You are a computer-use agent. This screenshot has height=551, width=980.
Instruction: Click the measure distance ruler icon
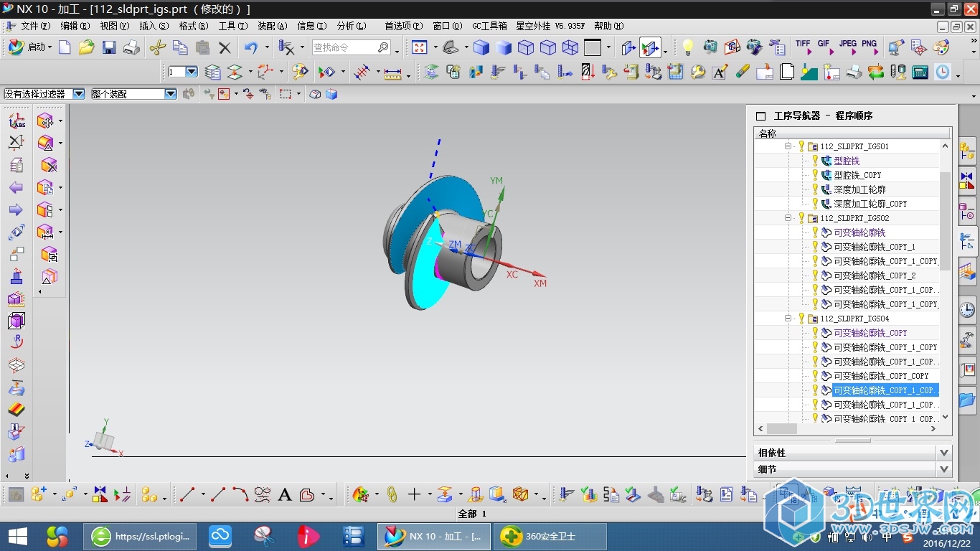[392, 72]
